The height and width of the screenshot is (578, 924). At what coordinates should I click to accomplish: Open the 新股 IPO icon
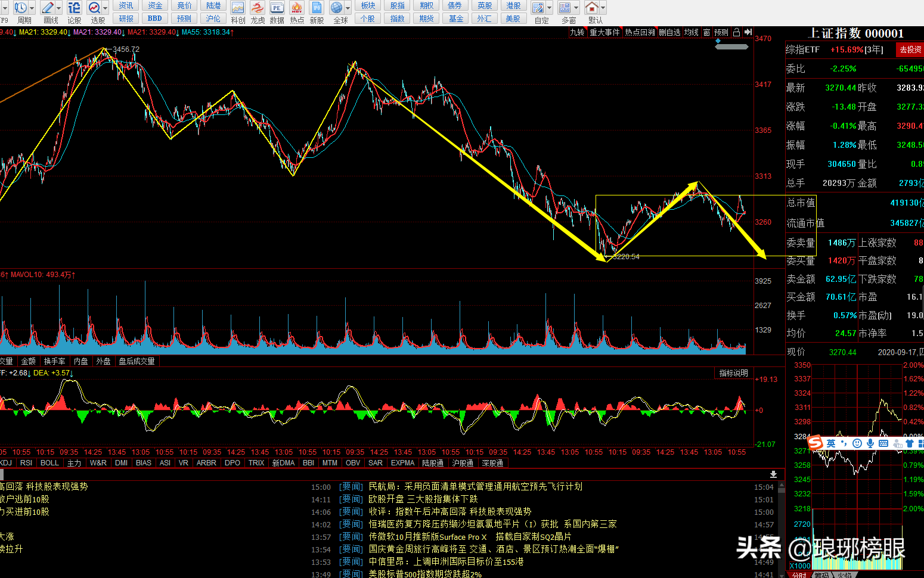317,8
